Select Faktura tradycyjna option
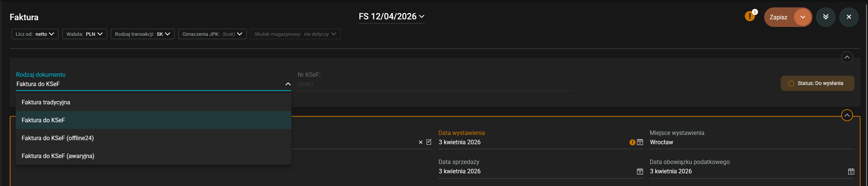 coord(46,102)
